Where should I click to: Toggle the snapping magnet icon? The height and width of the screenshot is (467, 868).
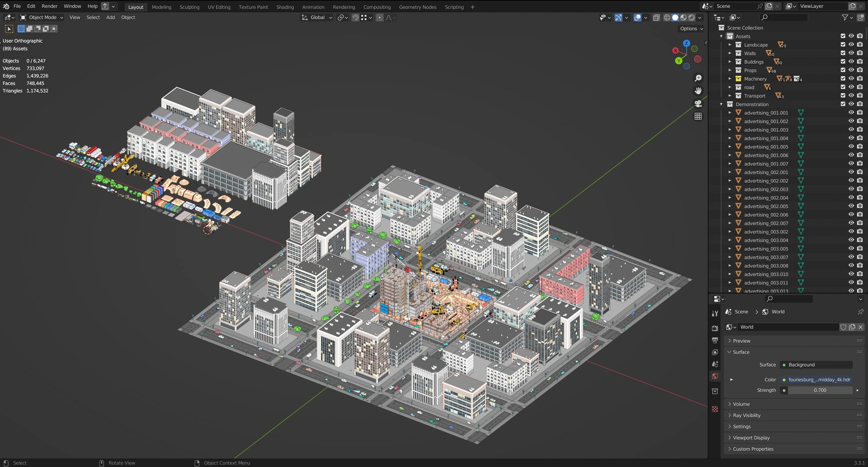[x=355, y=17]
